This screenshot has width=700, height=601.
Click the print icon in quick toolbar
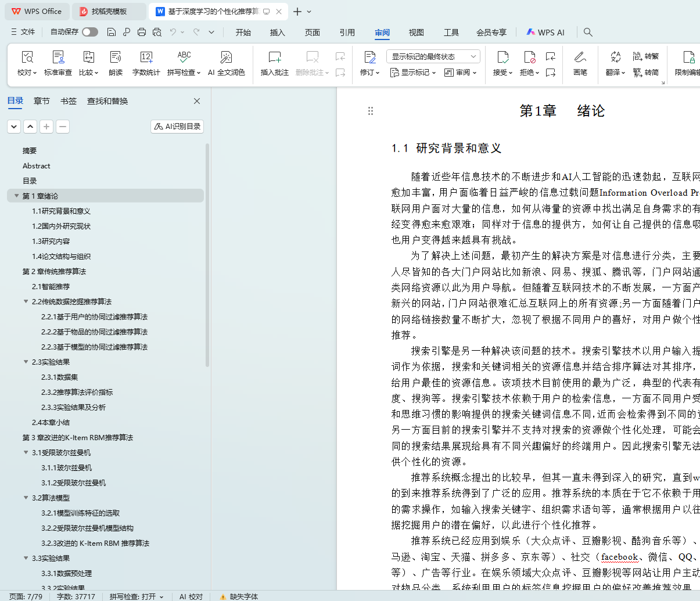[x=142, y=32]
